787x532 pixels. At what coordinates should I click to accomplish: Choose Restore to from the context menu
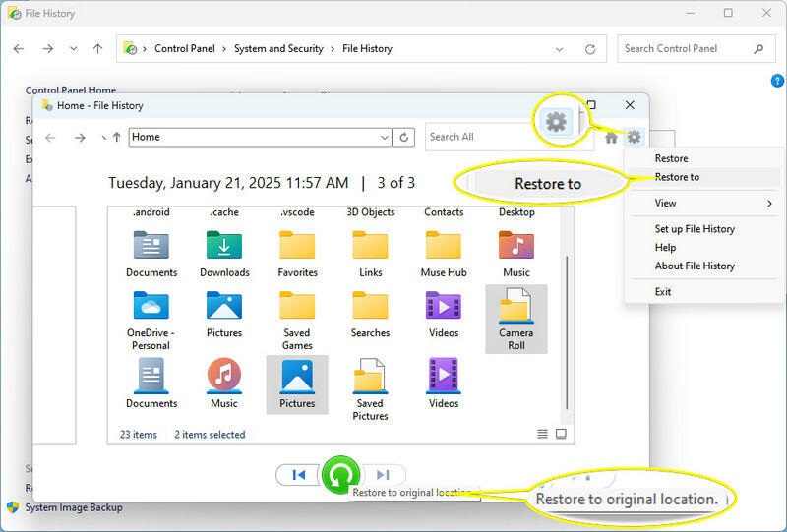677,177
